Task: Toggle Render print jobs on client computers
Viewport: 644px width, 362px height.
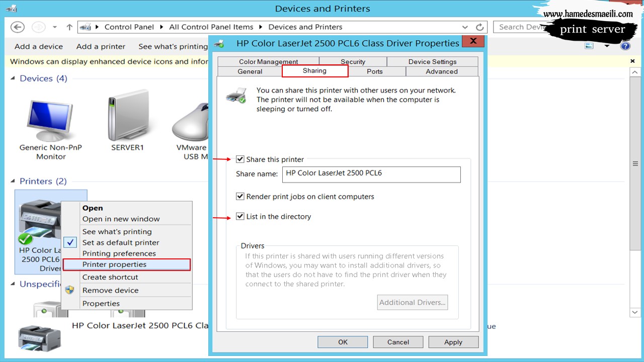Action: (x=240, y=197)
